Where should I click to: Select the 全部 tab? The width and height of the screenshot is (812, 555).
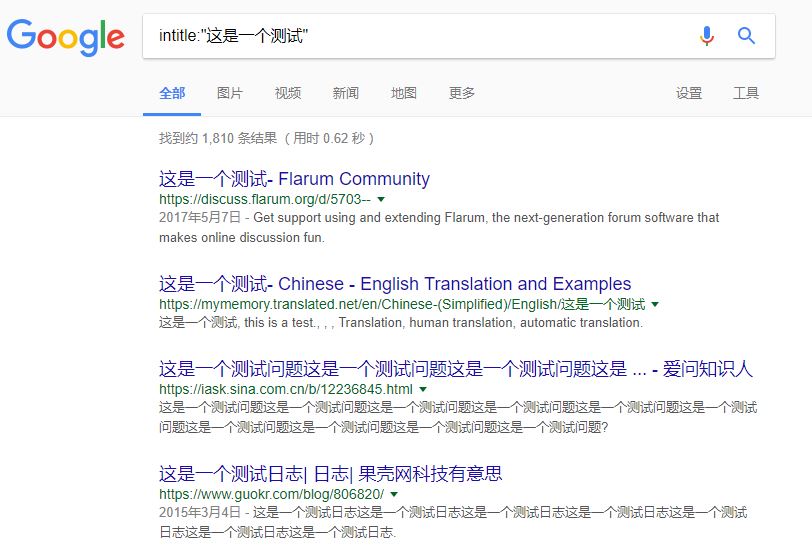[172, 93]
